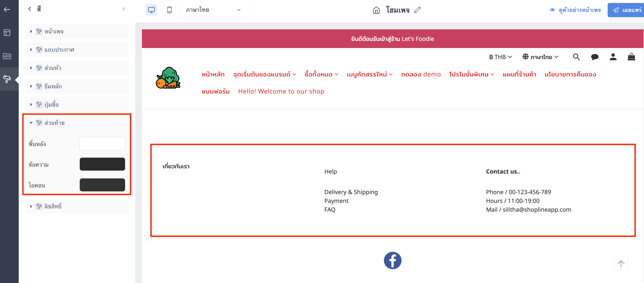644x283 pixels.
Task: Open จุดเริ่มต้นของแบรนด์ menu
Action: click(x=264, y=74)
